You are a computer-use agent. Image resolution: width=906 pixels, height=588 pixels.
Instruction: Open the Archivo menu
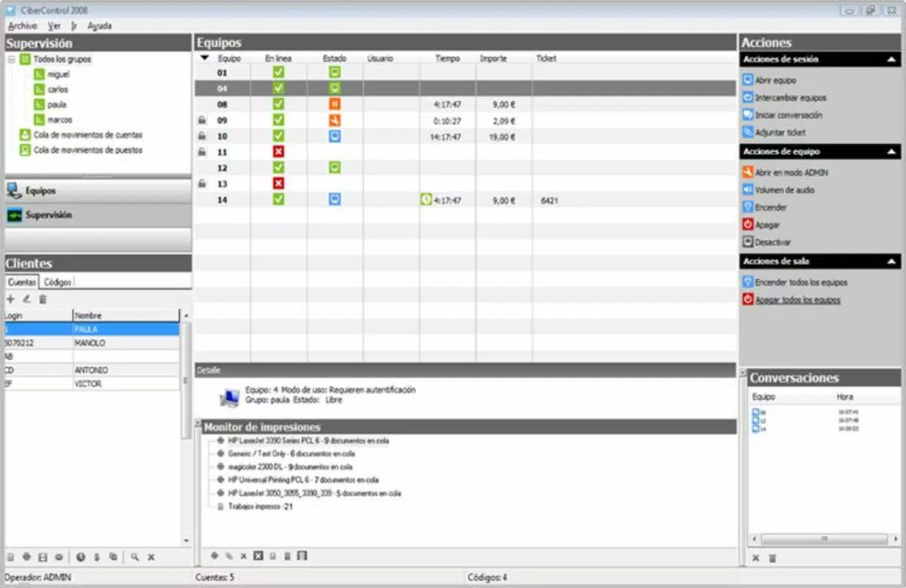pos(23,26)
